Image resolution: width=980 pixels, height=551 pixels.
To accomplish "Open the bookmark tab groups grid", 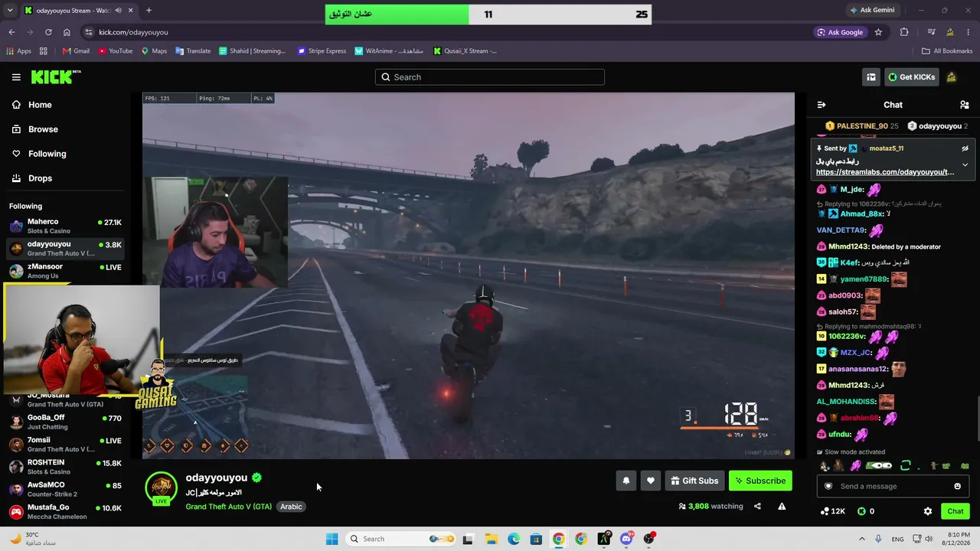I will point(44,51).
